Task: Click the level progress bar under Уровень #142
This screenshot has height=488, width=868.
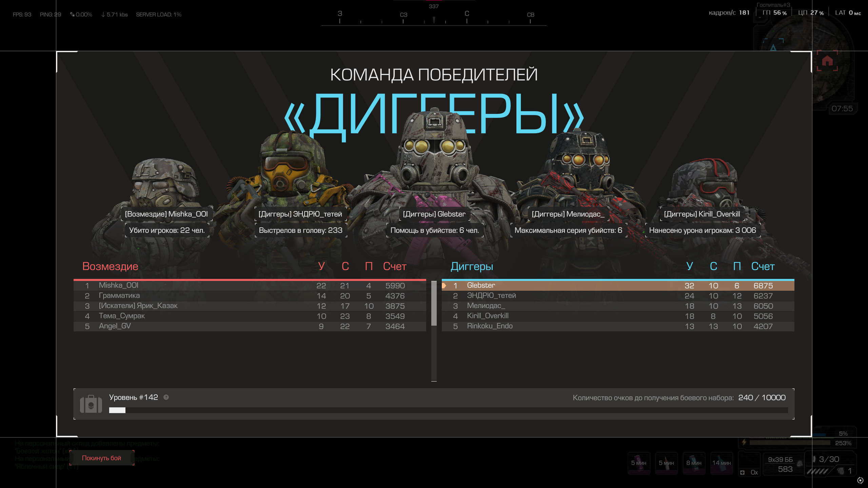Action: [x=448, y=410]
